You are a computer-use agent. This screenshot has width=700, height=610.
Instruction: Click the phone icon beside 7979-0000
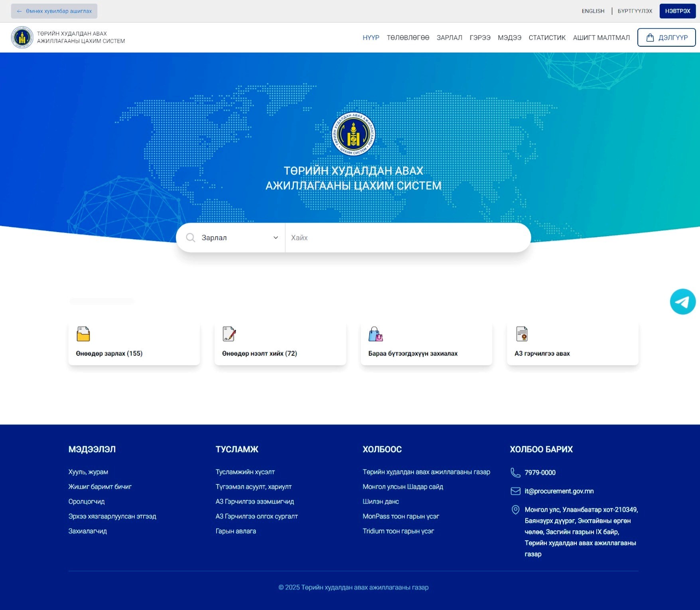tap(515, 472)
